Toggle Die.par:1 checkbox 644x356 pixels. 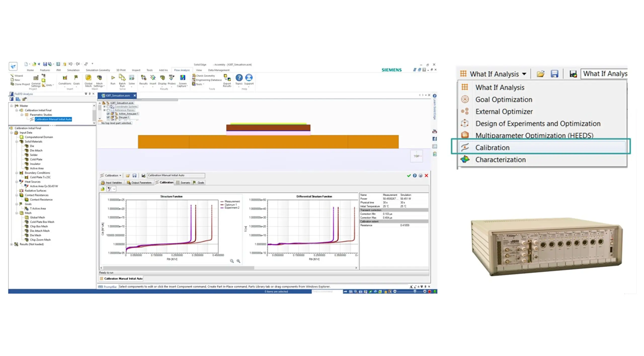pos(108,117)
